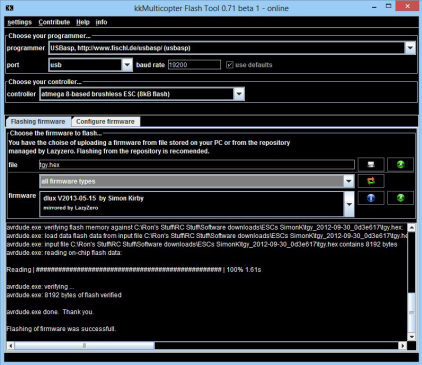422x365 pixels.
Task: Browse for a firmware file on the PC
Action: [x=371, y=164]
